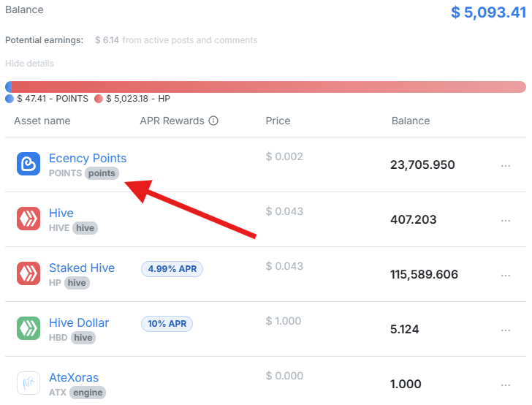
Task: Open the AteXoras asset link
Action: pos(74,377)
